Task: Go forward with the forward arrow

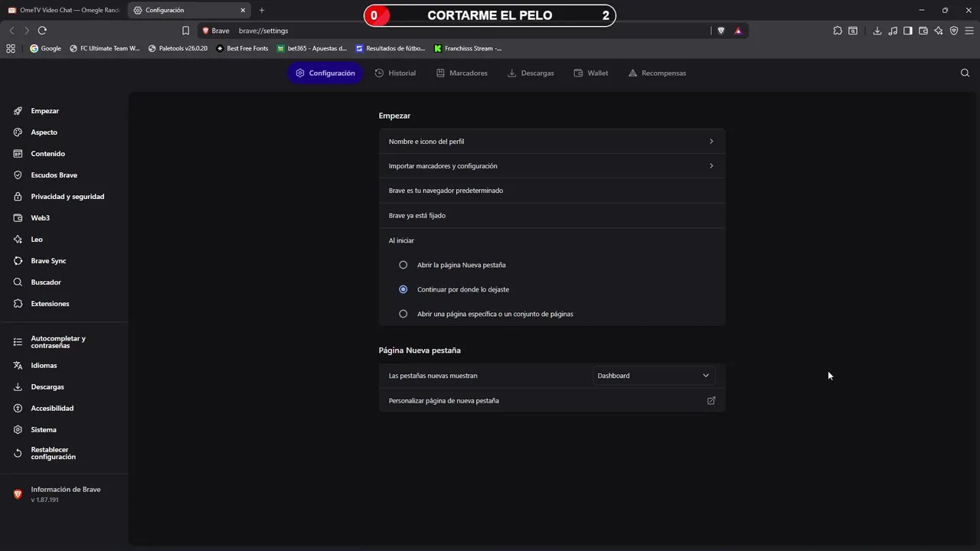Action: (x=27, y=31)
